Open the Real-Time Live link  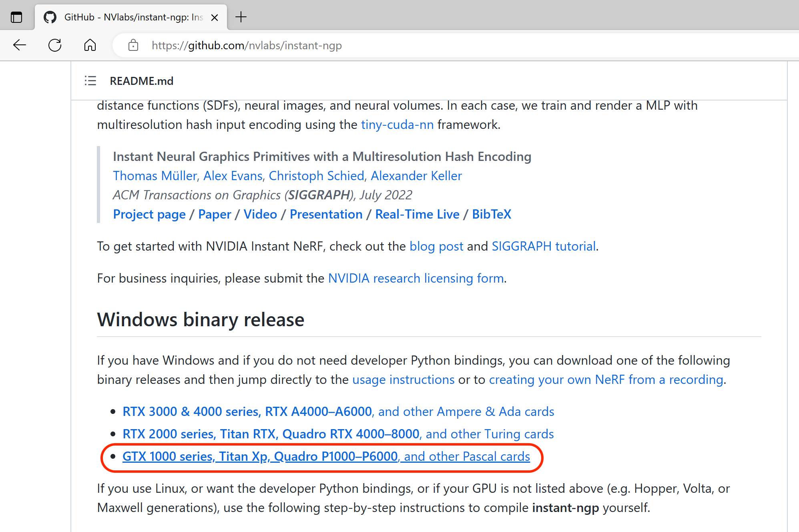pos(417,214)
